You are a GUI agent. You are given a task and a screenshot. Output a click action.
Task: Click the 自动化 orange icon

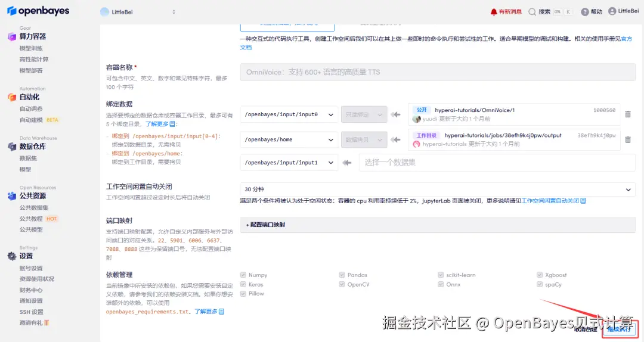pyautogui.click(x=11, y=97)
